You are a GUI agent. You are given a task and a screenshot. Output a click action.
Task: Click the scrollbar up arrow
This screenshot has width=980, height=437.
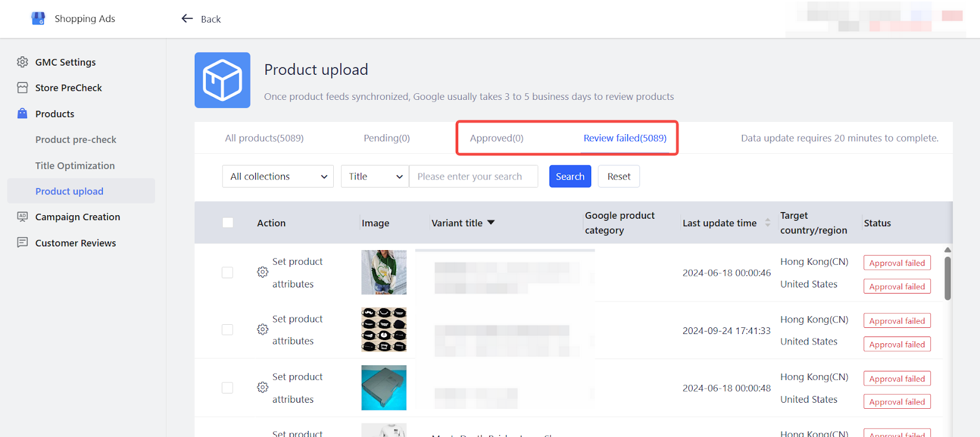pyautogui.click(x=948, y=249)
